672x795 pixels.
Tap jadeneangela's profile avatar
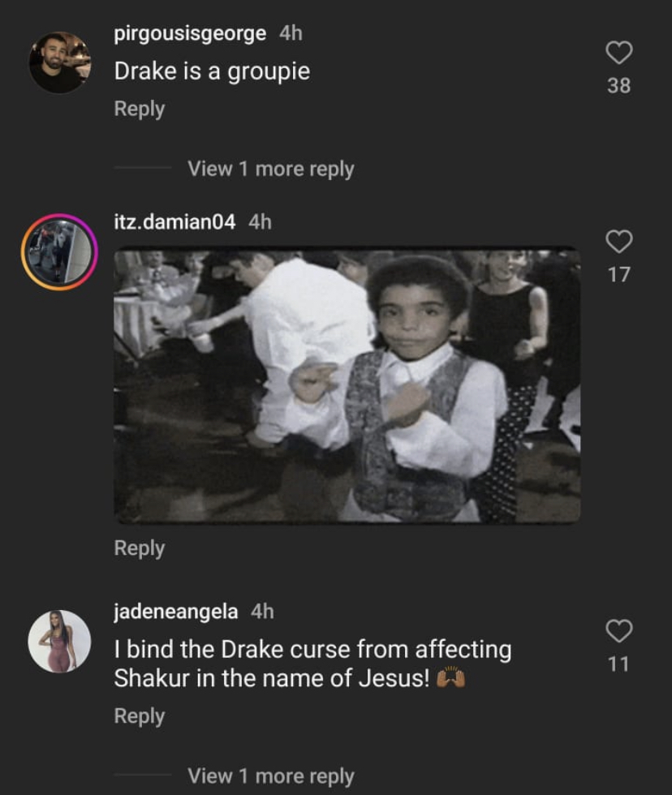coord(59,642)
